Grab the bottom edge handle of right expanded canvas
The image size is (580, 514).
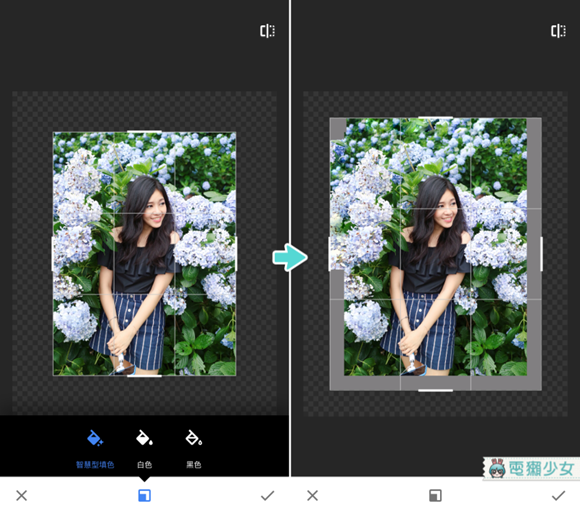pyautogui.click(x=435, y=390)
